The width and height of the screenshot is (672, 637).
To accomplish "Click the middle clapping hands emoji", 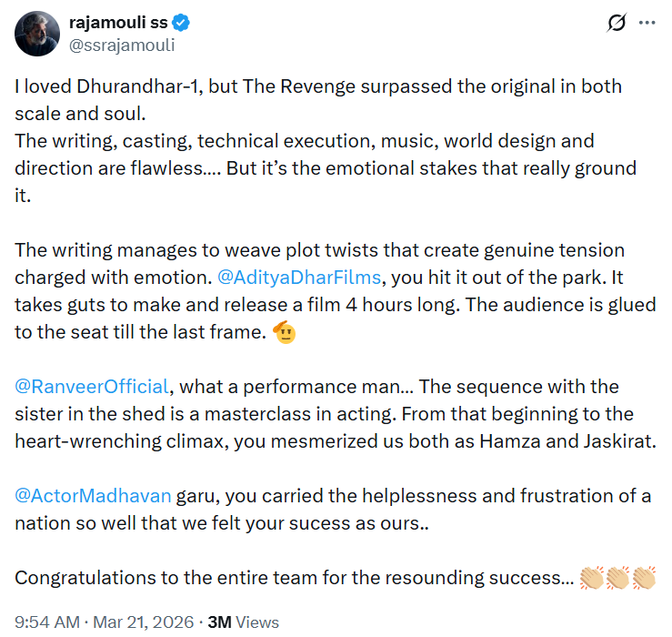I will tap(617, 577).
